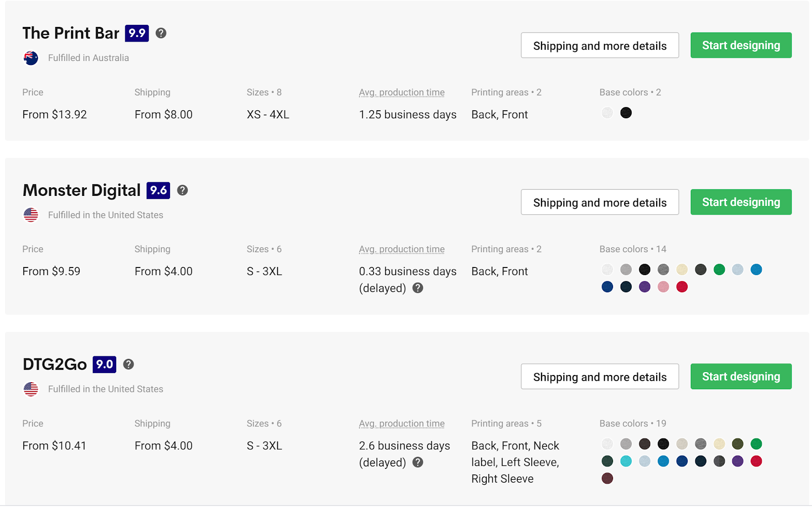Screen dimensions: 812x507
Task: Click DTG2Go's printing areas list with Neck label
Action: pyautogui.click(x=515, y=462)
